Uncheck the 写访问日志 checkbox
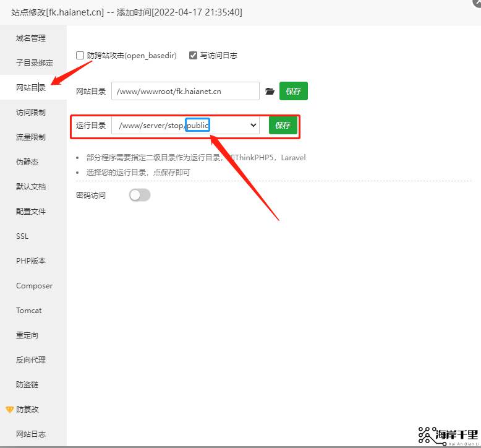This screenshot has height=448, width=481. 193,56
